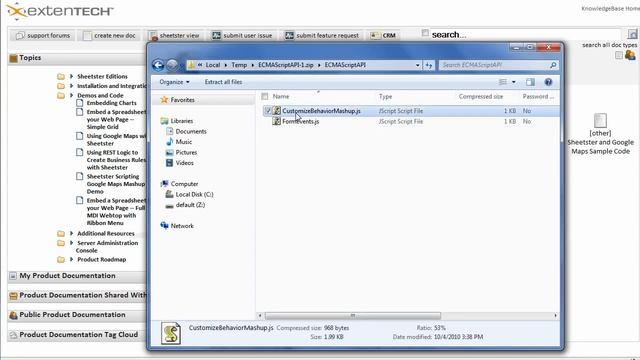Click the Local breadcrumb segment
This screenshot has width=640, height=360.
[213, 65]
